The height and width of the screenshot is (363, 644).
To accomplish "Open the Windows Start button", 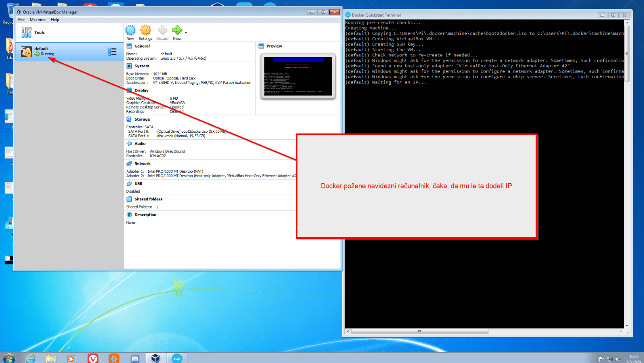I will coord(9,358).
